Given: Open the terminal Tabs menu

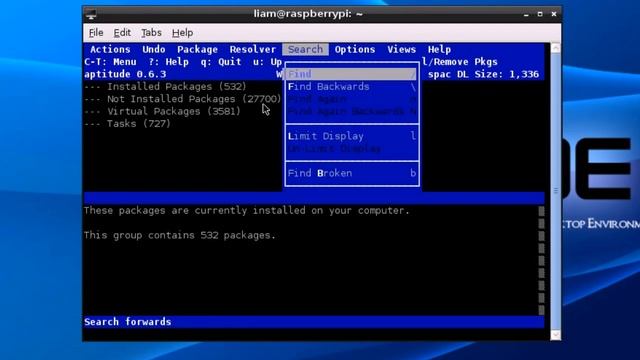Looking at the screenshot, I should tap(151, 33).
